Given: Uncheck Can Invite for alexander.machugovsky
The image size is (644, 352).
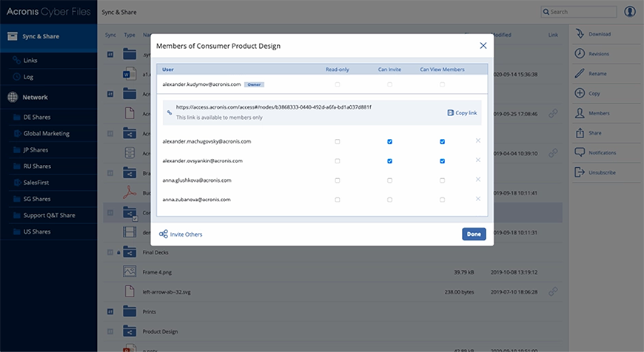Looking at the screenshot, I should (x=389, y=141).
